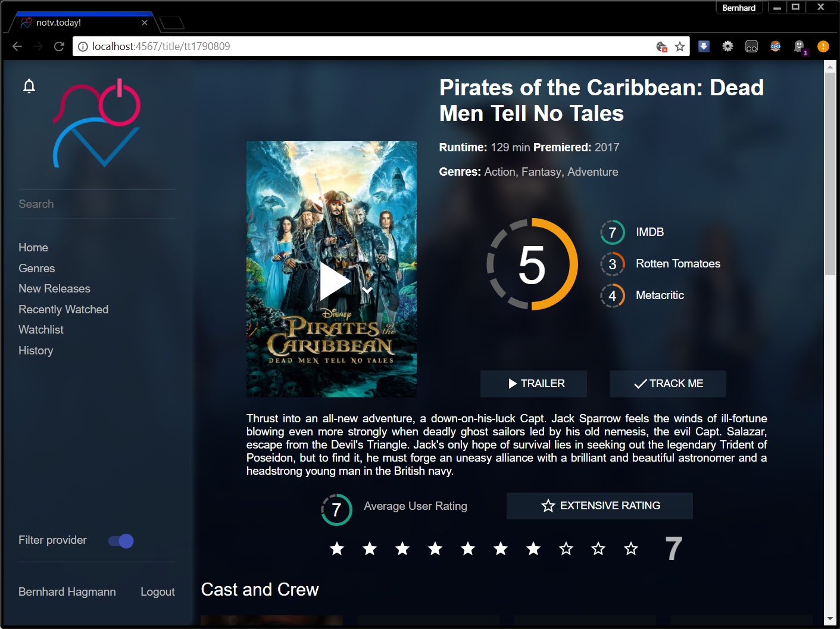The width and height of the screenshot is (840, 629).
Task: Open Genres in the sidebar menu
Action: point(37,268)
